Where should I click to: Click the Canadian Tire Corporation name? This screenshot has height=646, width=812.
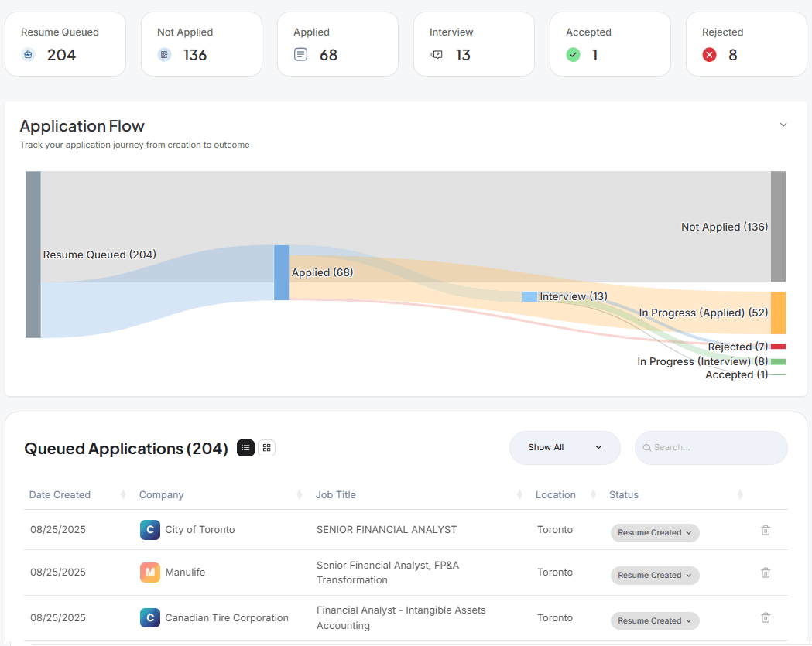(227, 617)
